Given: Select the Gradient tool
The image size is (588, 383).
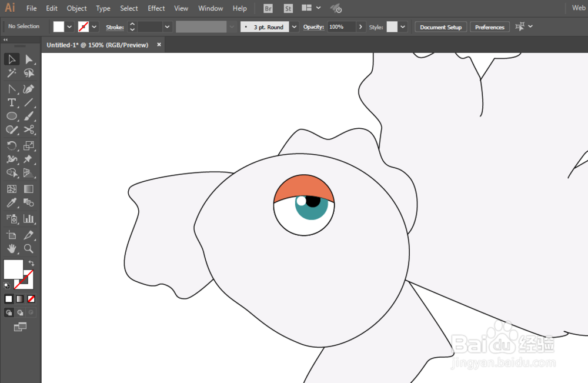Looking at the screenshot, I should click(x=28, y=189).
